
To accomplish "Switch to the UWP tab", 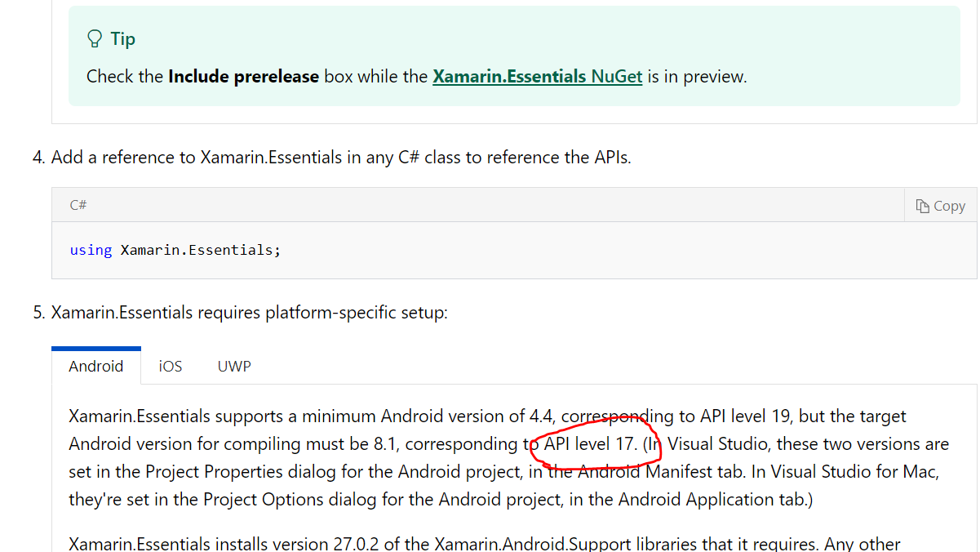I will point(233,366).
